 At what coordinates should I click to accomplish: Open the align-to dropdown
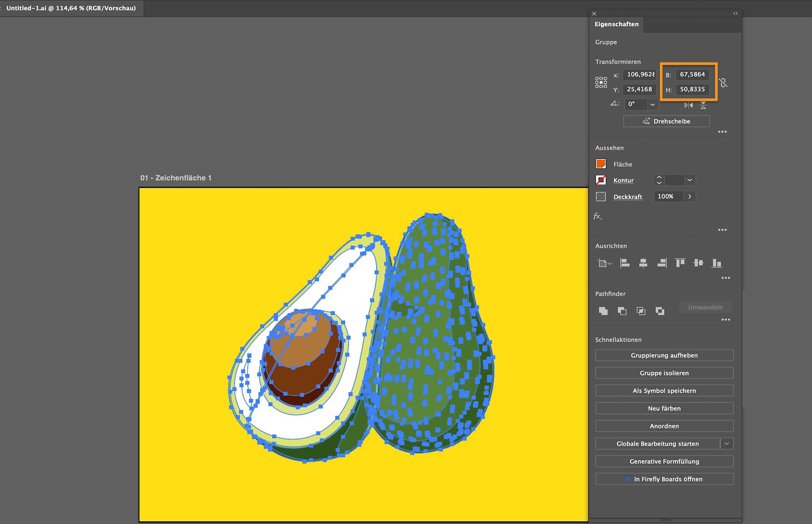coord(604,263)
